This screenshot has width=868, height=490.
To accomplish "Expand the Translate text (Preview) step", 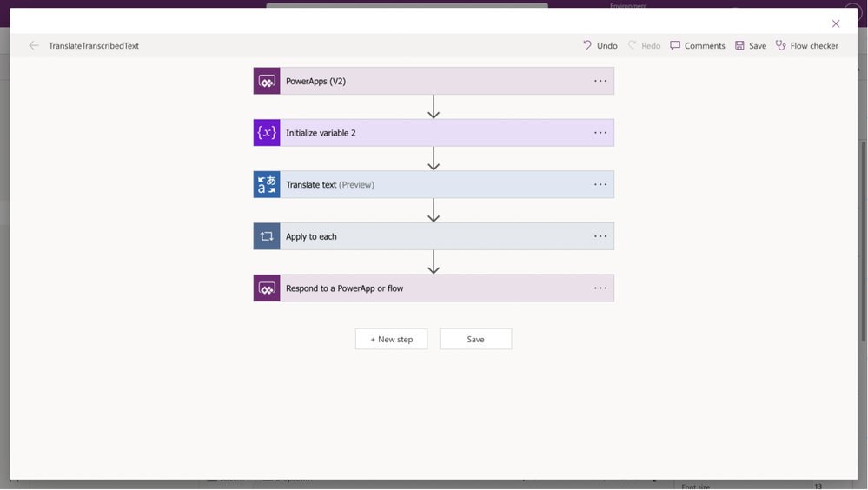I will click(x=434, y=184).
